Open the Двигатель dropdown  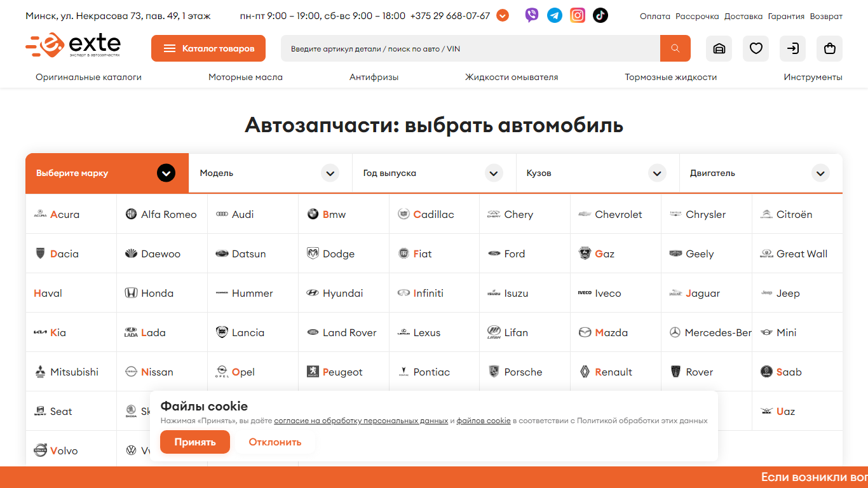click(x=761, y=173)
